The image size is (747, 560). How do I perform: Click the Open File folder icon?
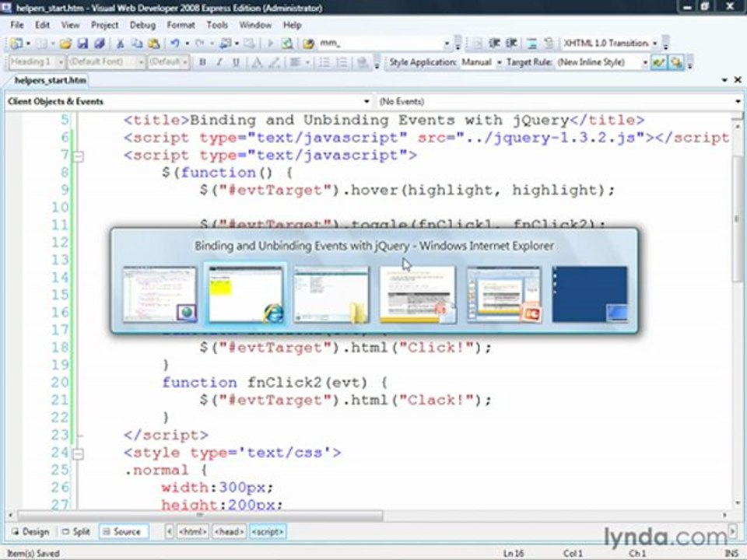coord(65,44)
